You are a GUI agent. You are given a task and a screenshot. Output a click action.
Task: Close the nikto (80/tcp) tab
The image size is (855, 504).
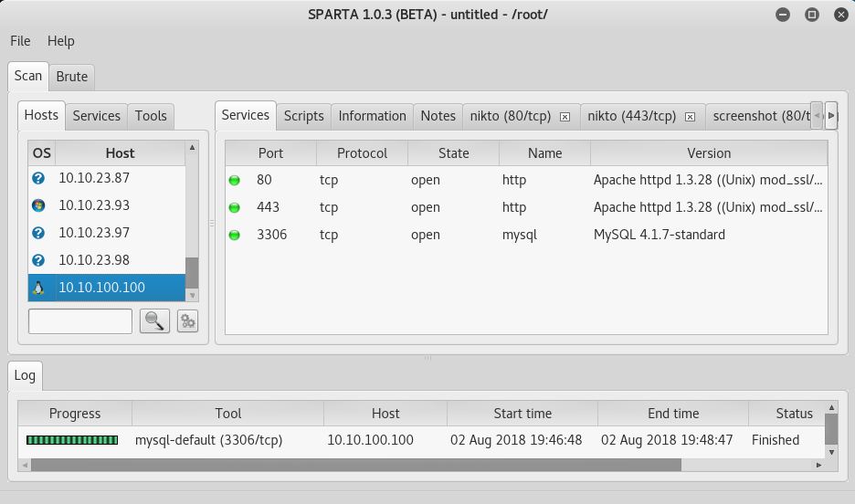tap(565, 117)
